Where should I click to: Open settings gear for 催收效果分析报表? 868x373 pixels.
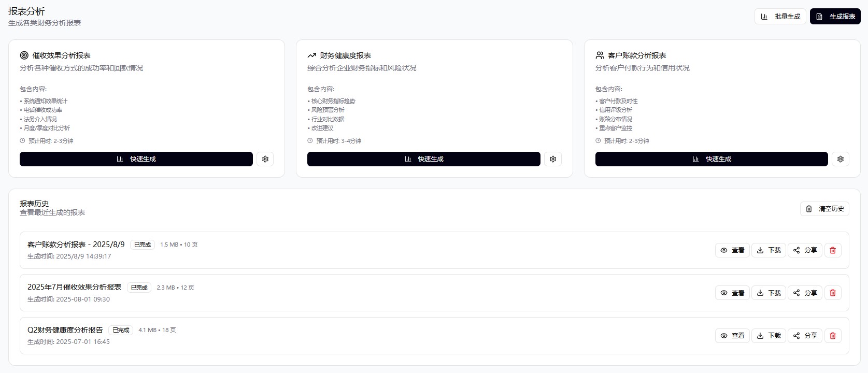coord(265,159)
